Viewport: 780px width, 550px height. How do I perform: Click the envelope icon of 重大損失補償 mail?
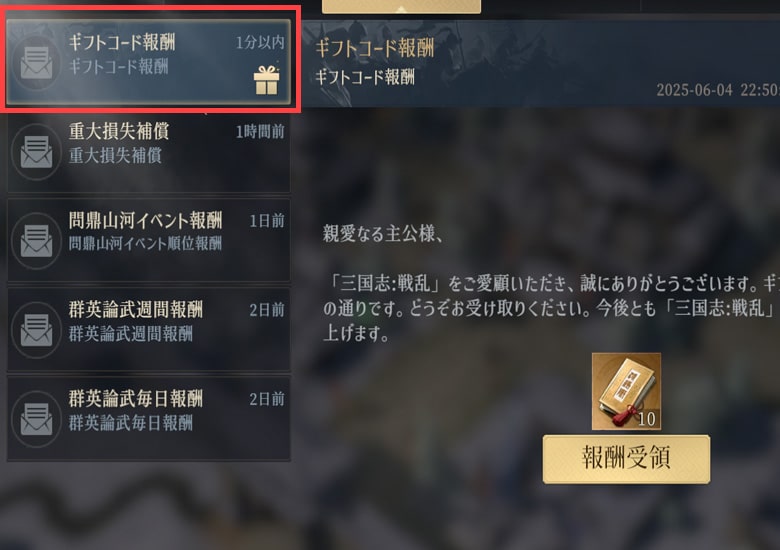36,152
